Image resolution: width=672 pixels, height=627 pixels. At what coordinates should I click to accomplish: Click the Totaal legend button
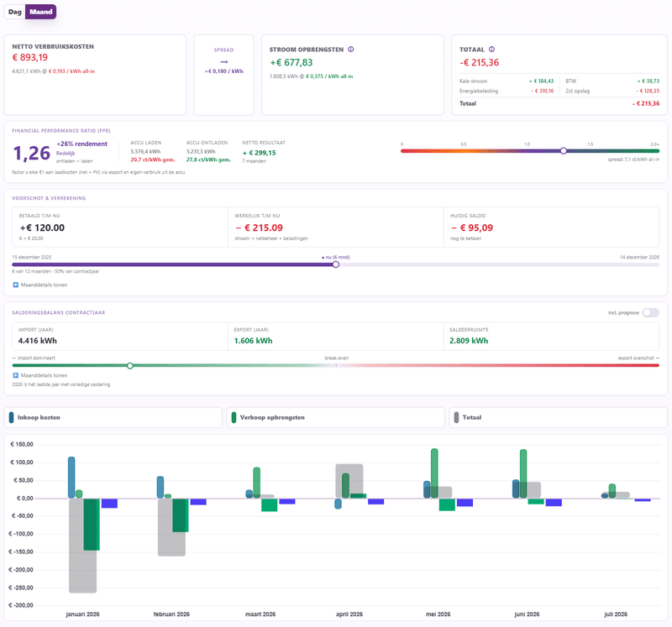(558, 417)
